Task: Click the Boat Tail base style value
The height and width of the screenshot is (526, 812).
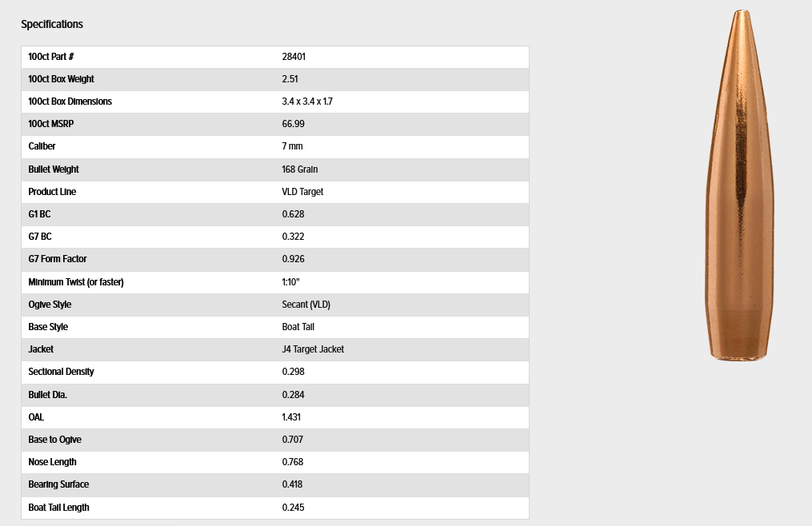Action: [x=298, y=327]
